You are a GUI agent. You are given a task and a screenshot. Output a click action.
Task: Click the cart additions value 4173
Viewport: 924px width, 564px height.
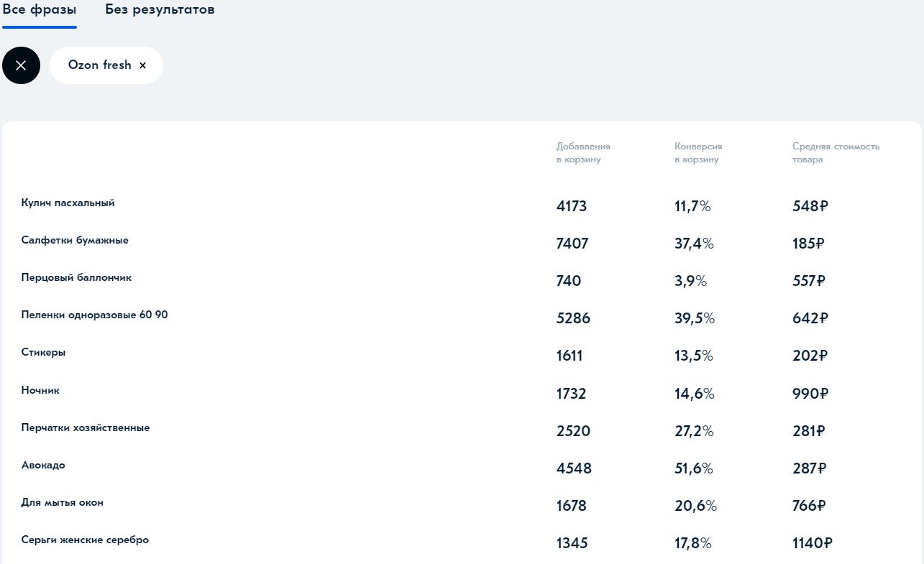pos(572,207)
